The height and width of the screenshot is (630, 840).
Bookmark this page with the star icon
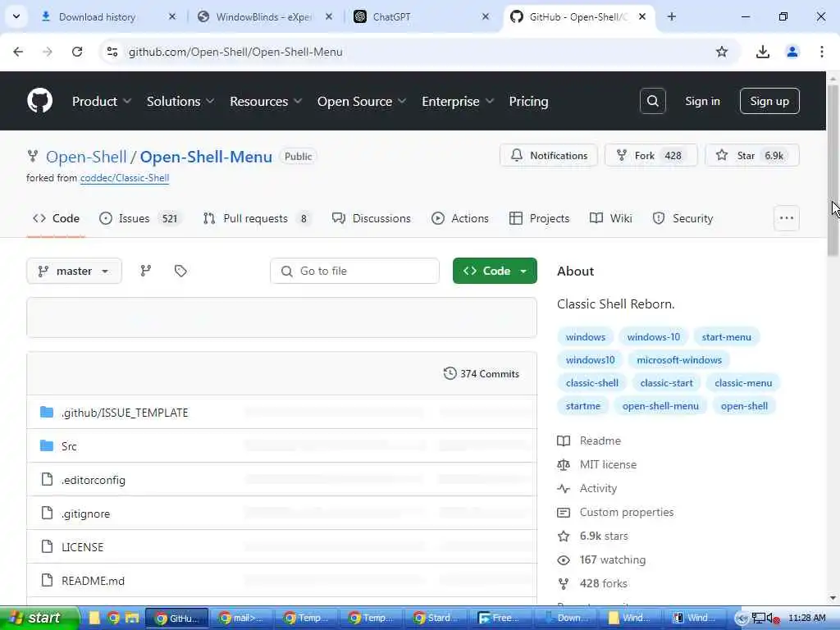(722, 52)
